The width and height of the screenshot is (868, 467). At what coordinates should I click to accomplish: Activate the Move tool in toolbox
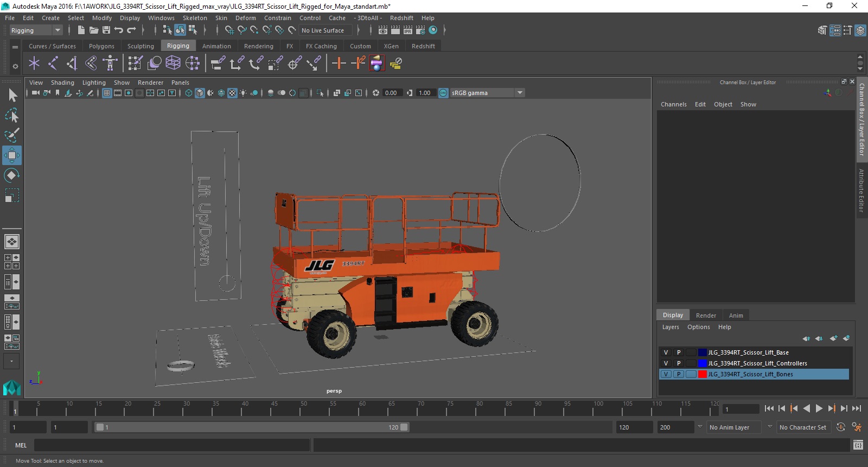point(12,155)
